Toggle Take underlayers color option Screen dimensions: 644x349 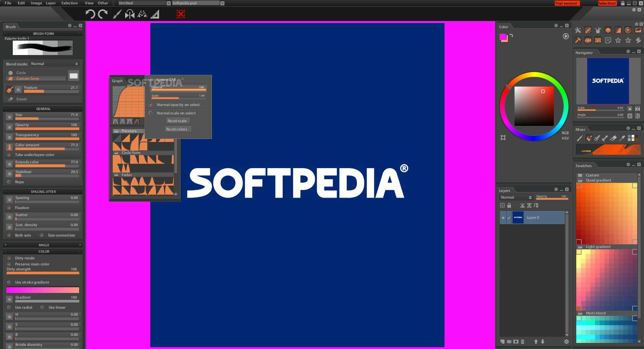pyautogui.click(x=9, y=155)
